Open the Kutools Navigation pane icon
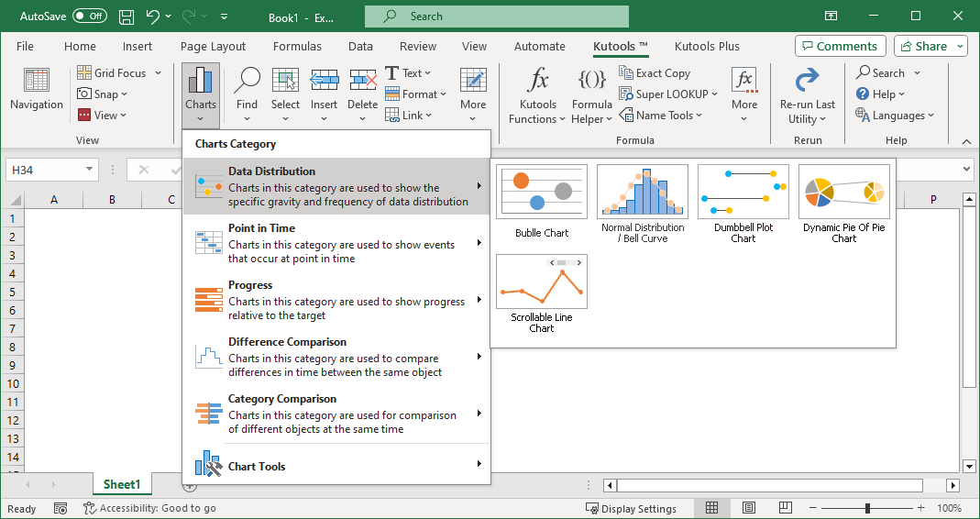Screen dimensions: 980x519 (x=37, y=80)
